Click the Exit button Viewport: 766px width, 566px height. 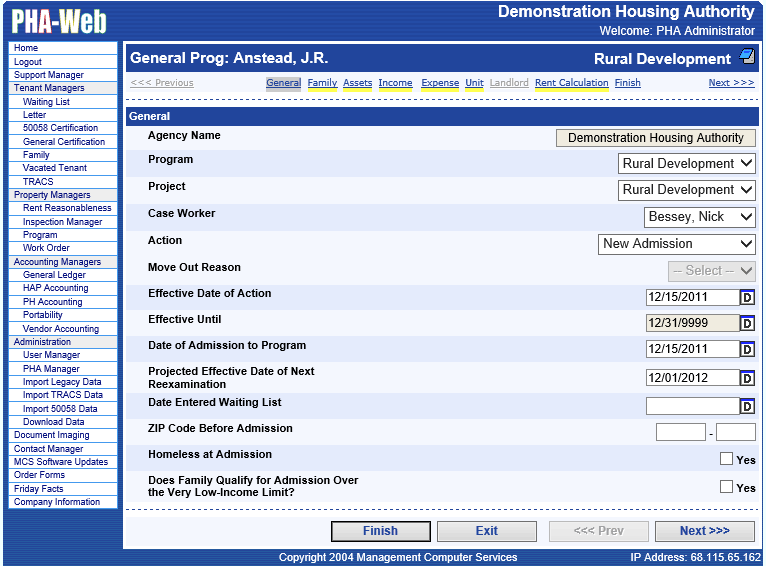[x=487, y=531]
